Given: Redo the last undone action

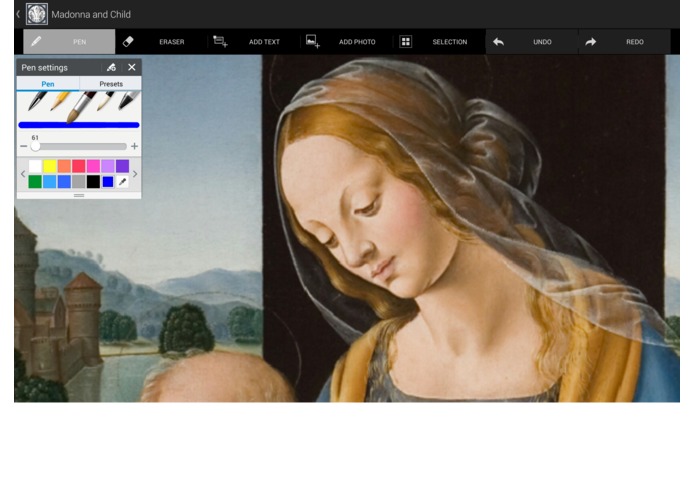Looking at the screenshot, I should [x=624, y=42].
